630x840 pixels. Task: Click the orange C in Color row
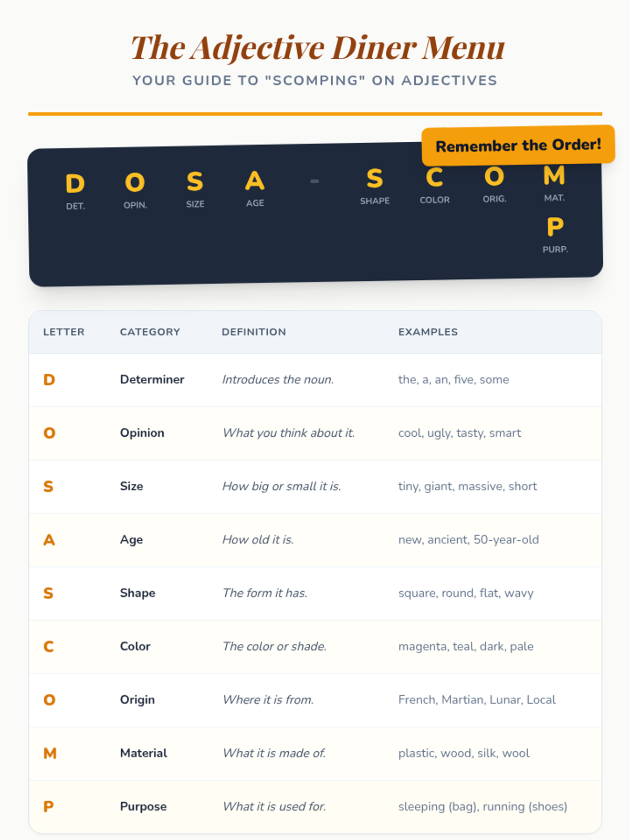(x=48, y=646)
